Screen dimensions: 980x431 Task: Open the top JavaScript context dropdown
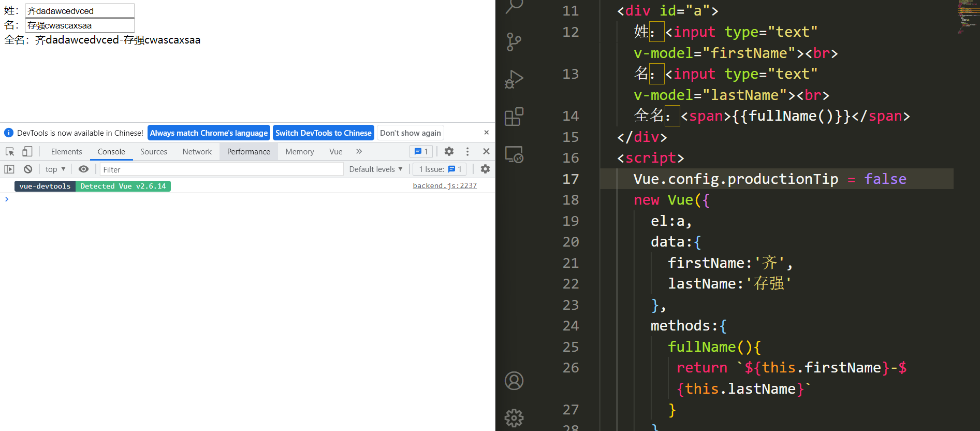click(x=55, y=169)
